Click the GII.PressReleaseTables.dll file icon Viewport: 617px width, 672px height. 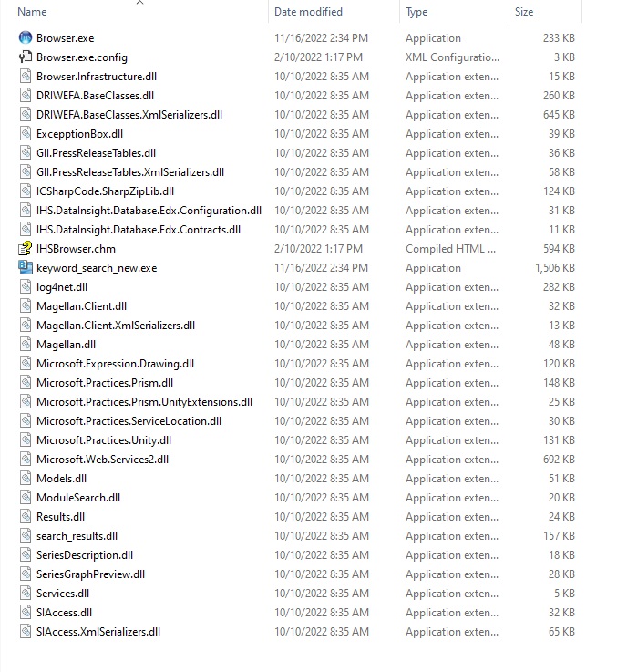26,153
